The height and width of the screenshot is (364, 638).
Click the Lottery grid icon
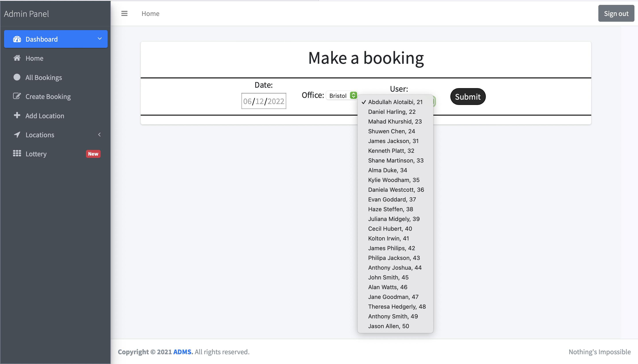pos(17,153)
